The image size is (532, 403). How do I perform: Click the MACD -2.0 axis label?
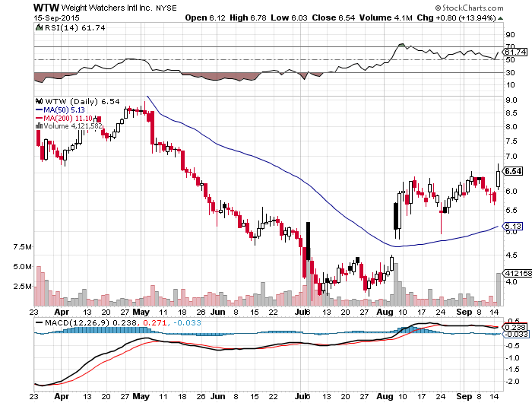[513, 382]
